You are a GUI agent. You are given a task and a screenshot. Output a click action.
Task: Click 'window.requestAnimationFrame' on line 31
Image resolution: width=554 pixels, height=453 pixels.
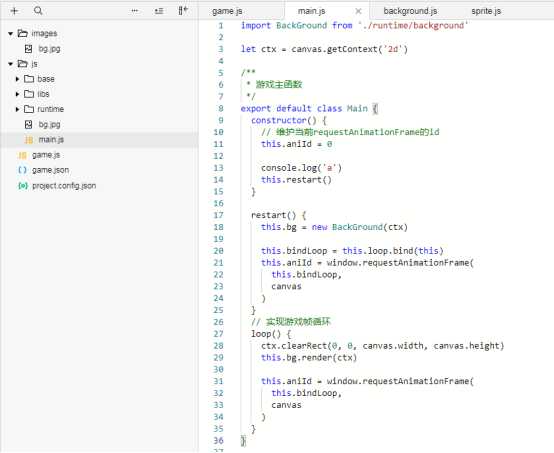point(398,381)
